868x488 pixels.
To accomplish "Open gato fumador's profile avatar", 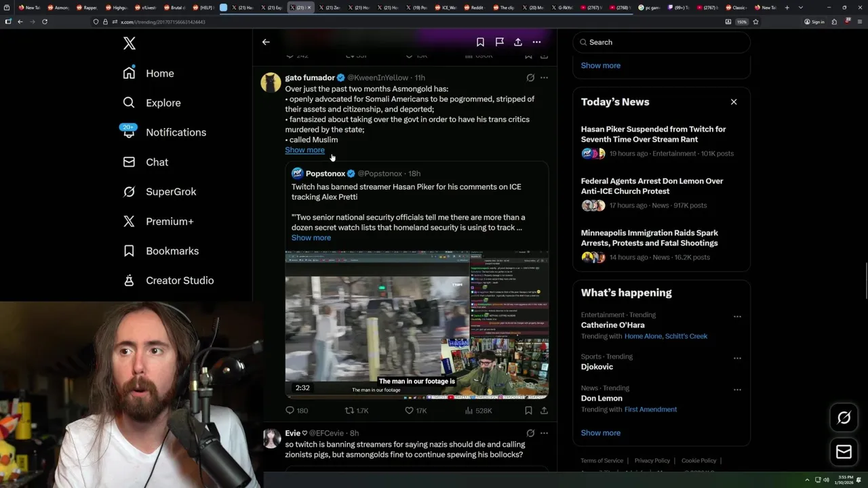I will [271, 82].
